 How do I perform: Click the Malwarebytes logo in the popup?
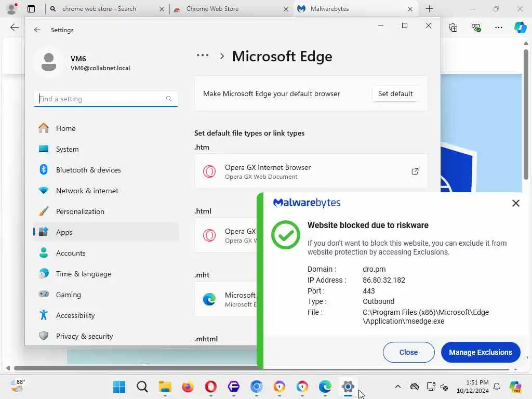307,203
